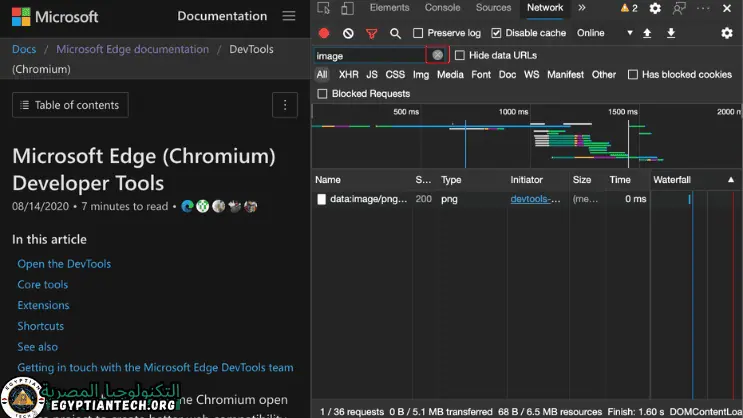Open the Table of contents button
Screen dimensions: 743x418
(70, 105)
